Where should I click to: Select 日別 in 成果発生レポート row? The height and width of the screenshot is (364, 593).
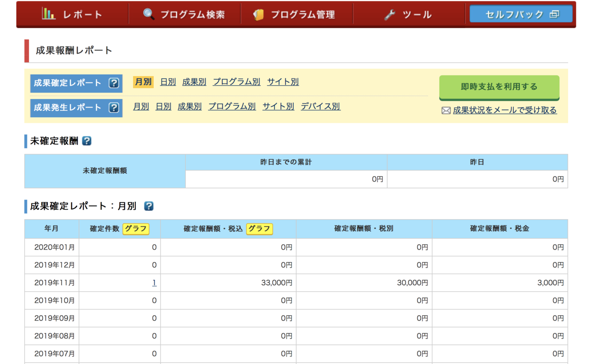point(164,107)
